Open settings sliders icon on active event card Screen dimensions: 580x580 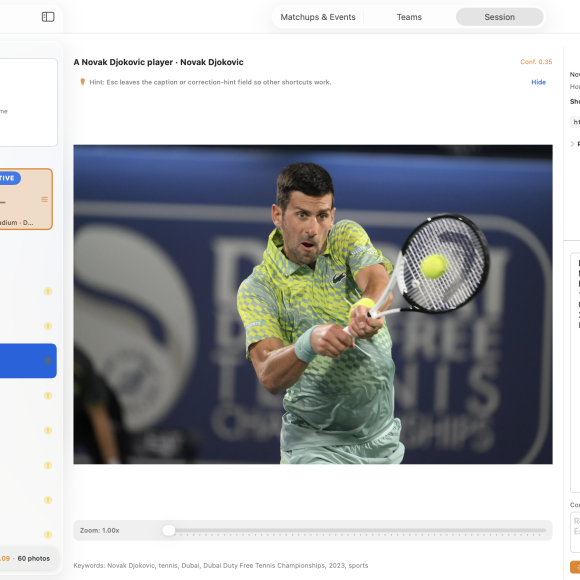44,199
